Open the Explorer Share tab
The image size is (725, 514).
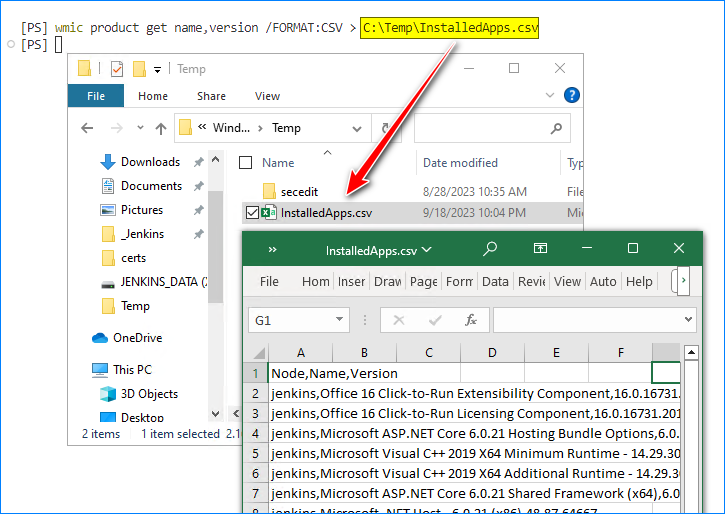211,96
